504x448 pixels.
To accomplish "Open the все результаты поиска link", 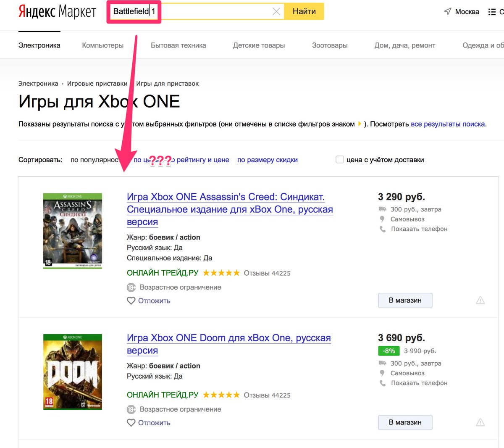I will (448, 124).
